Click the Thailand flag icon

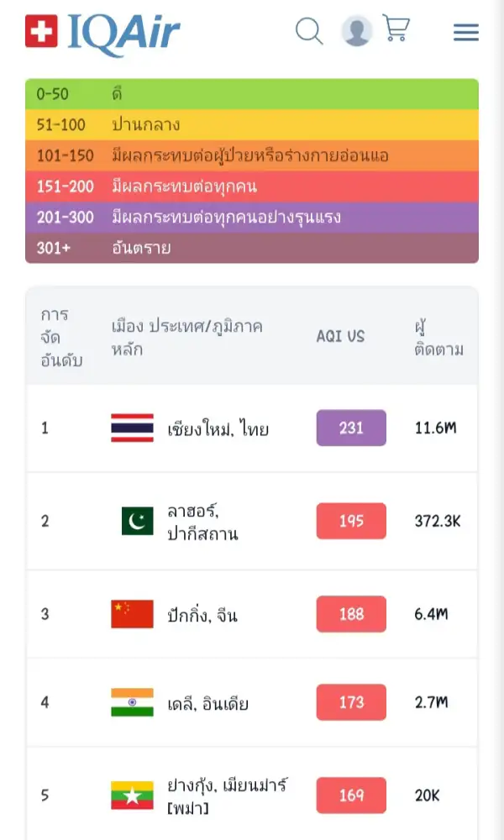coord(132,428)
